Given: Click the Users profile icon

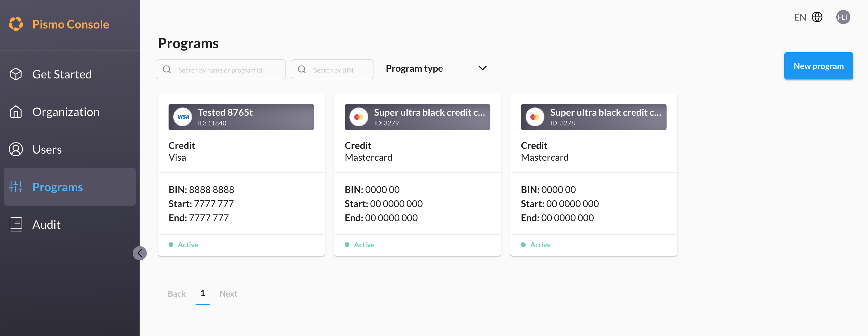Looking at the screenshot, I should (16, 149).
